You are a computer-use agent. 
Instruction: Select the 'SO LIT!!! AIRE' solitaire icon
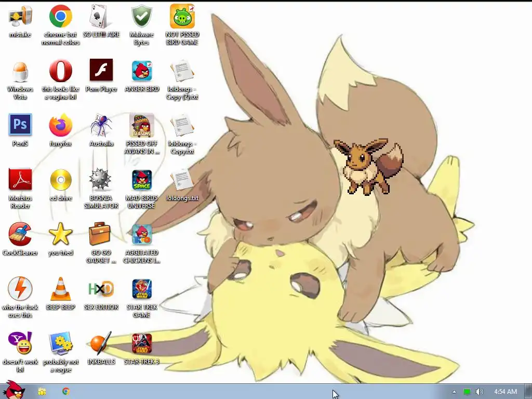click(x=101, y=16)
